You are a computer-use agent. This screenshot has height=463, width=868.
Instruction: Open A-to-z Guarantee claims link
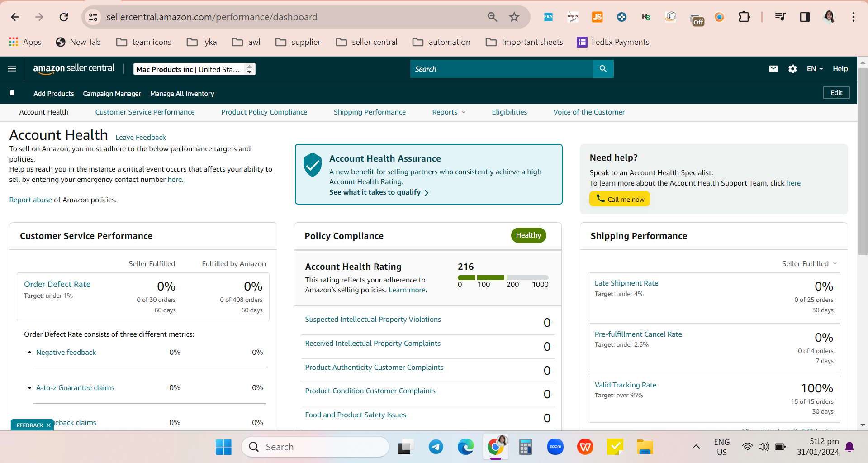pos(75,388)
